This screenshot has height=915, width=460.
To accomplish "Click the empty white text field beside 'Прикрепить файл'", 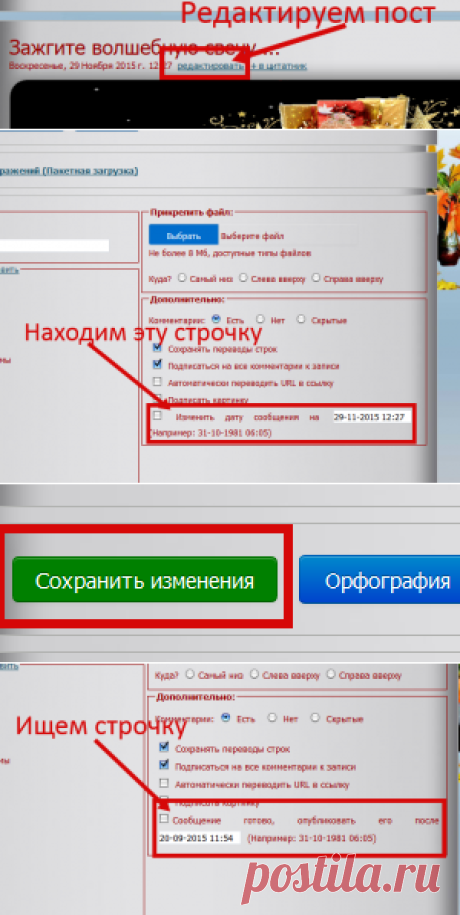I will pyautogui.click(x=54, y=246).
